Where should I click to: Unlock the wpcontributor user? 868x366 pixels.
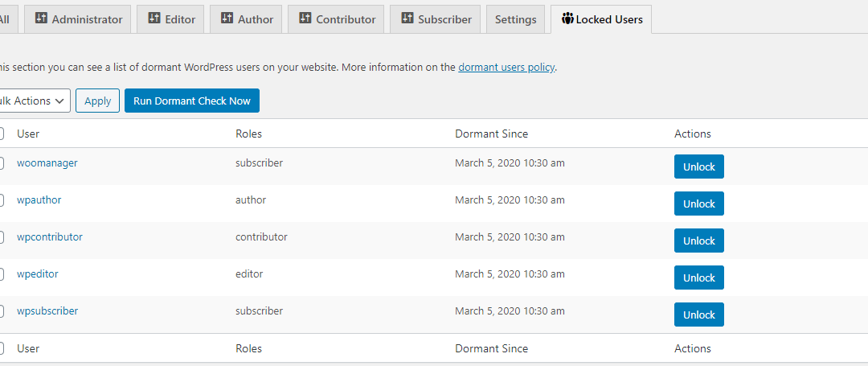click(x=698, y=241)
